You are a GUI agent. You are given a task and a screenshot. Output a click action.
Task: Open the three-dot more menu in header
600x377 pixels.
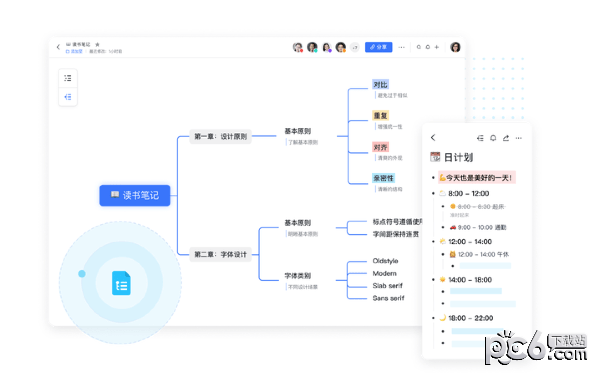pos(401,47)
